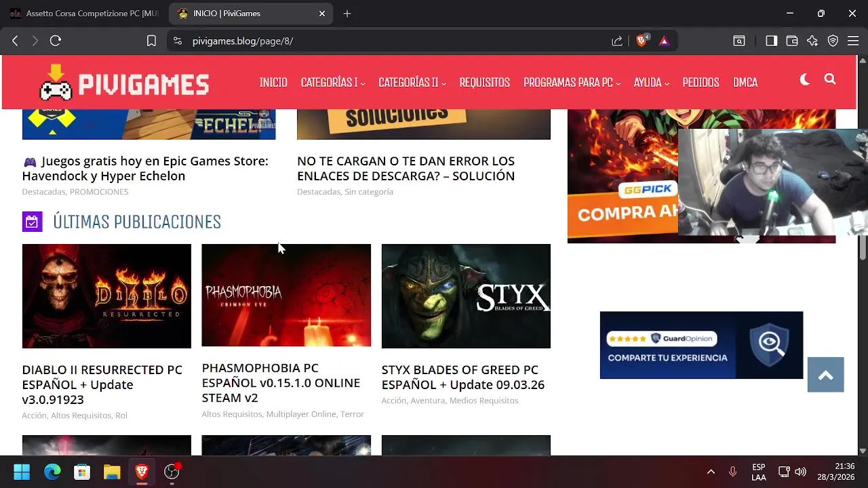Image resolution: width=868 pixels, height=488 pixels.
Task: Toggle the browser sidebar panel icon
Action: (771, 41)
